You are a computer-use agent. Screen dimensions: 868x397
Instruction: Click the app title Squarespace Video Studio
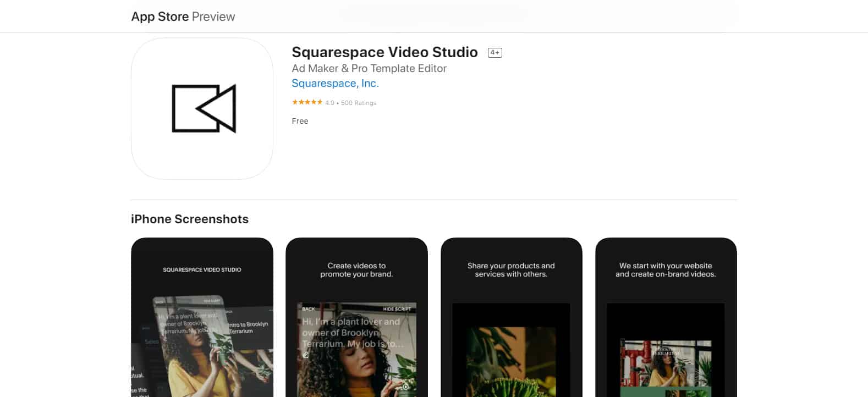click(x=384, y=52)
